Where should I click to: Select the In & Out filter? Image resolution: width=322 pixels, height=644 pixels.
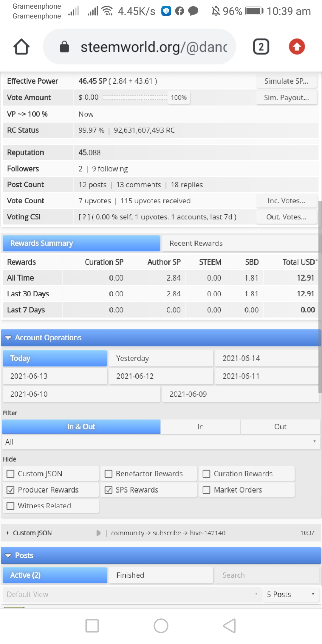81,427
